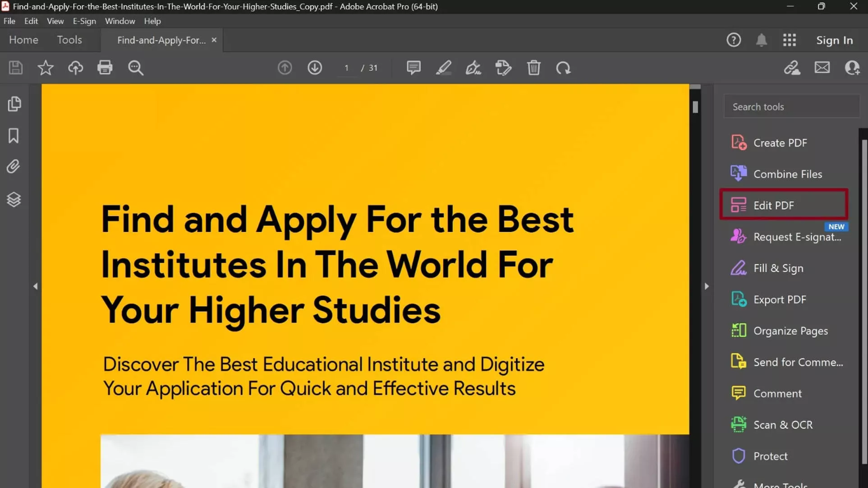This screenshot has width=868, height=488.
Task: Open the Help menu
Action: [152, 21]
